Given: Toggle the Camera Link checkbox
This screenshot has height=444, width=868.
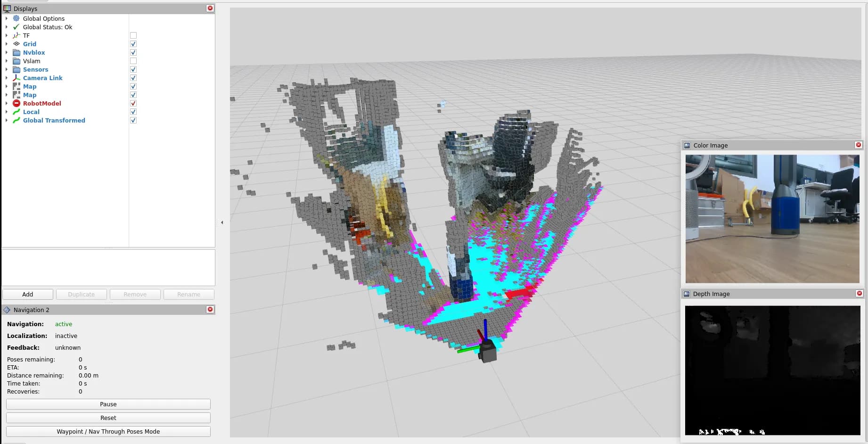Looking at the screenshot, I should (x=133, y=78).
